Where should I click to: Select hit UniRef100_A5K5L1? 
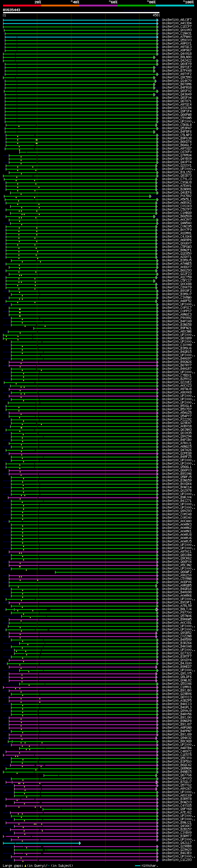177,199
